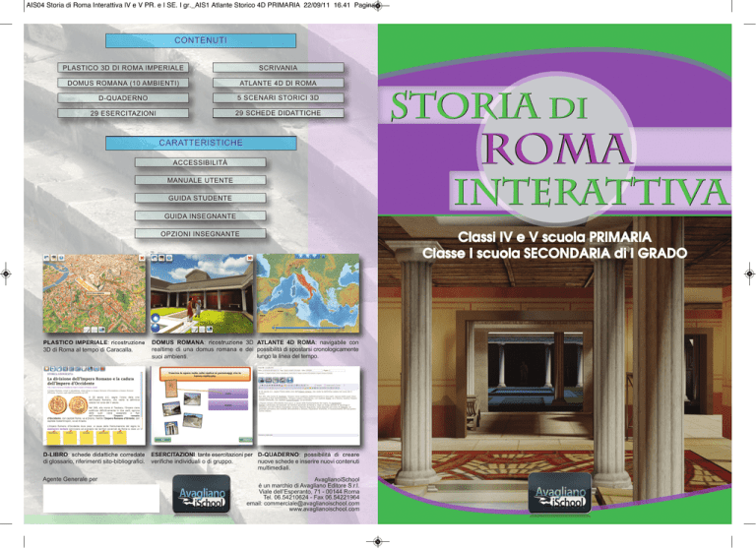Click the 29 SCHEDE DIDATTICHE button

pyautogui.click(x=279, y=113)
